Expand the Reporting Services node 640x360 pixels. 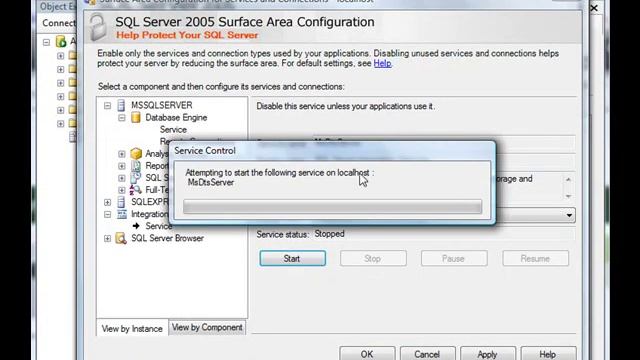tap(122, 166)
